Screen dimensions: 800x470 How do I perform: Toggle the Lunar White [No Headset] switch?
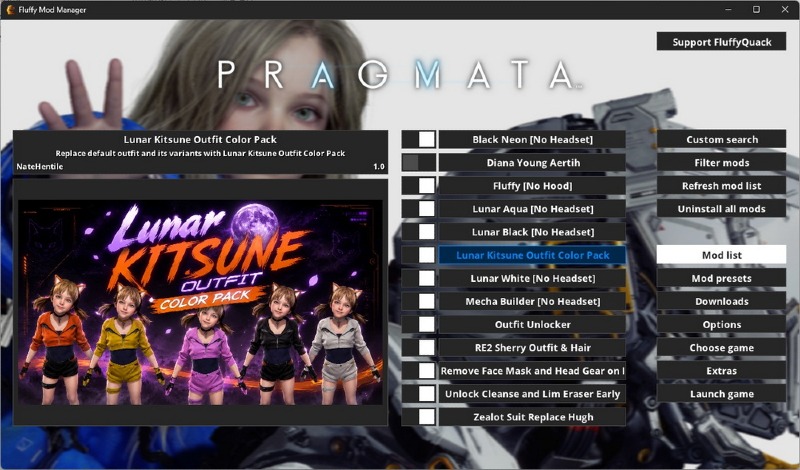(419, 278)
